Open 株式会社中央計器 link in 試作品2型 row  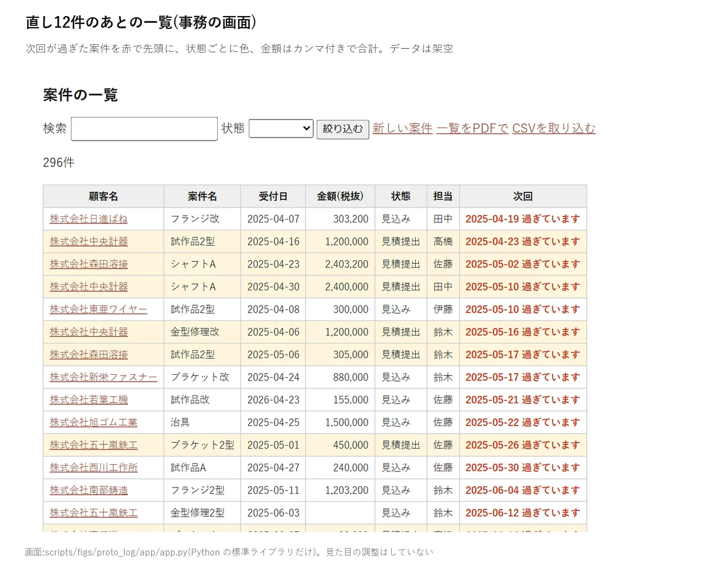tap(89, 241)
